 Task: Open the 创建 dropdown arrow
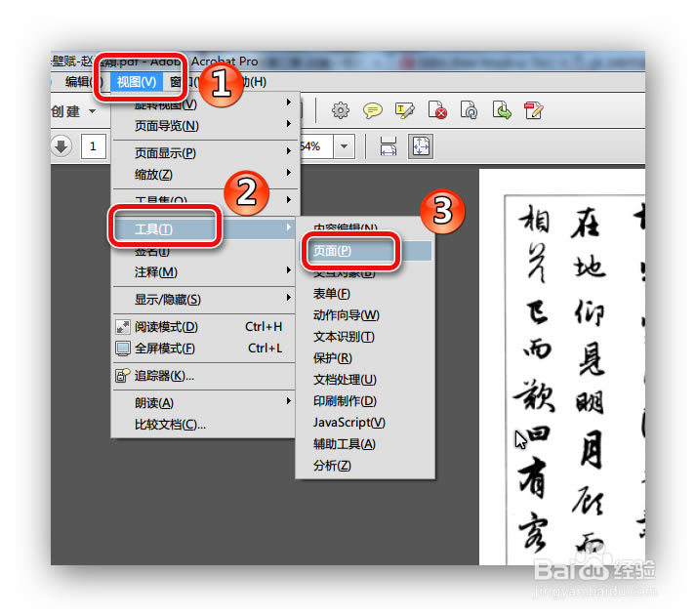coord(93,111)
